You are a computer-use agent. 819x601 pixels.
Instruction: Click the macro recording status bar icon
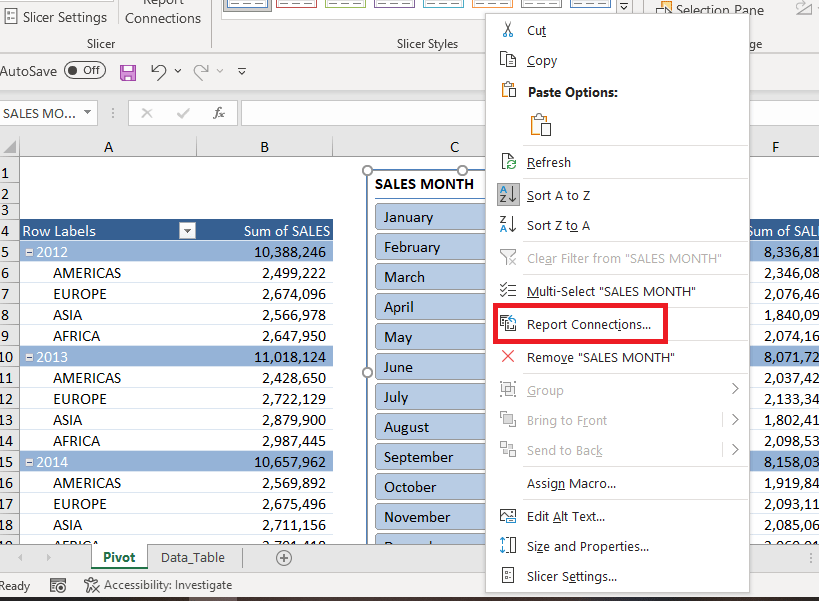pyautogui.click(x=58, y=585)
